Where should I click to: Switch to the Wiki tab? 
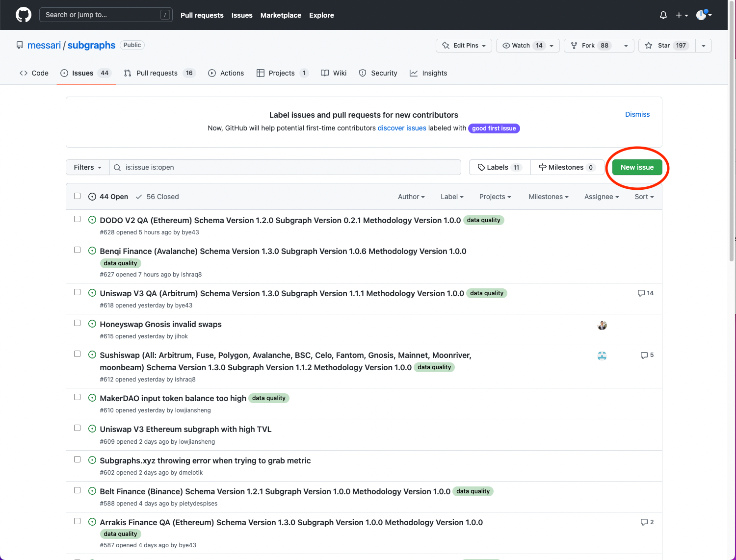[334, 73]
